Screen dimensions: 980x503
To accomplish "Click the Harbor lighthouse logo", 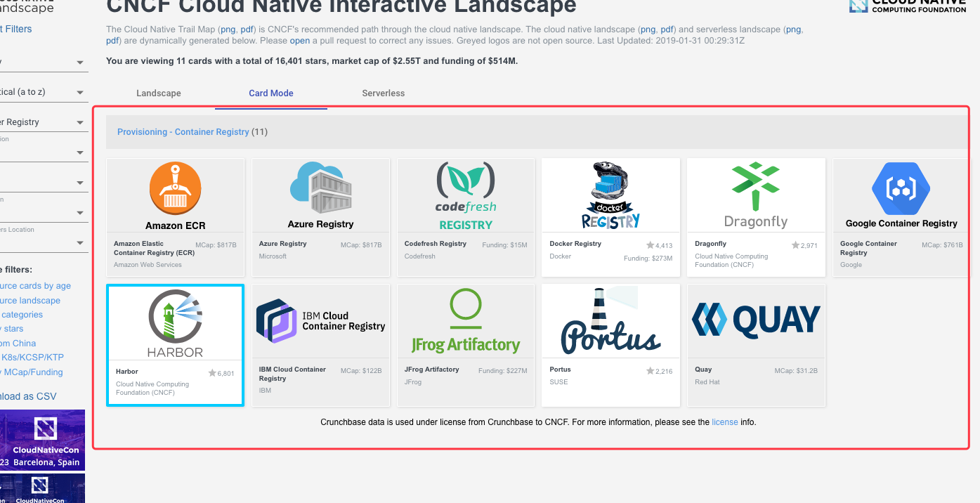I will 175,322.
